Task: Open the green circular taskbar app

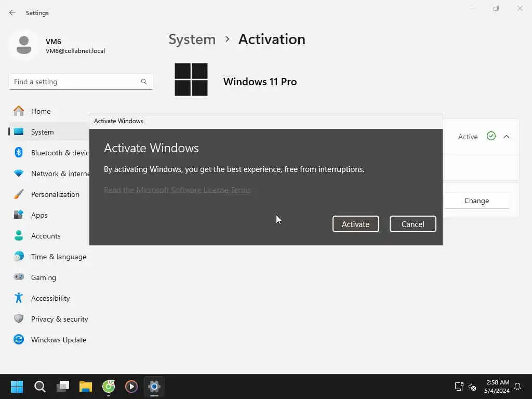Action: pyautogui.click(x=109, y=387)
